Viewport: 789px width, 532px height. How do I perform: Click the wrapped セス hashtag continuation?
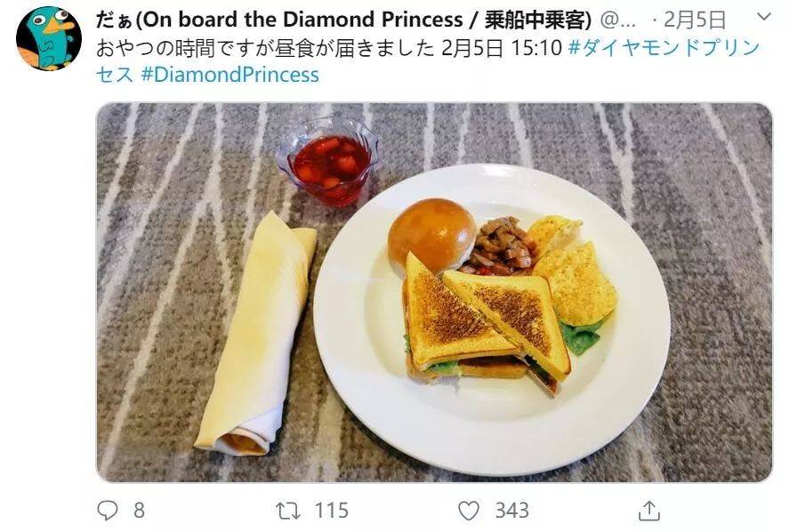116,75
